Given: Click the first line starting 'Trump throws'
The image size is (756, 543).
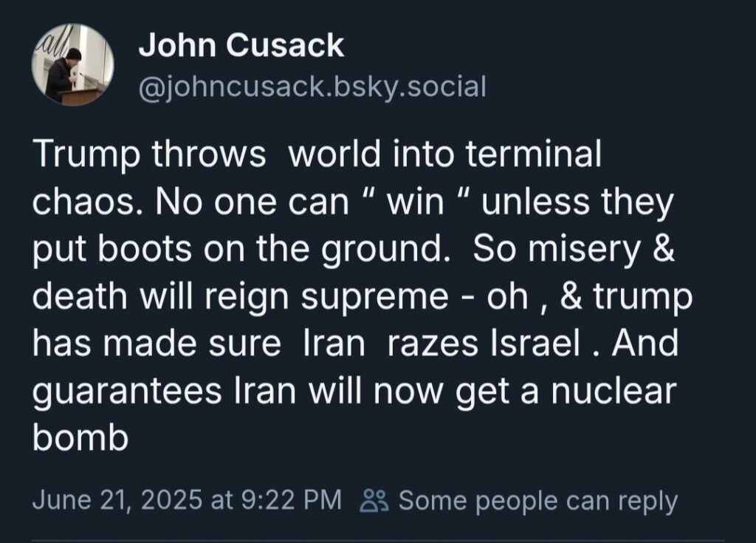Looking at the screenshot, I should point(317,155).
